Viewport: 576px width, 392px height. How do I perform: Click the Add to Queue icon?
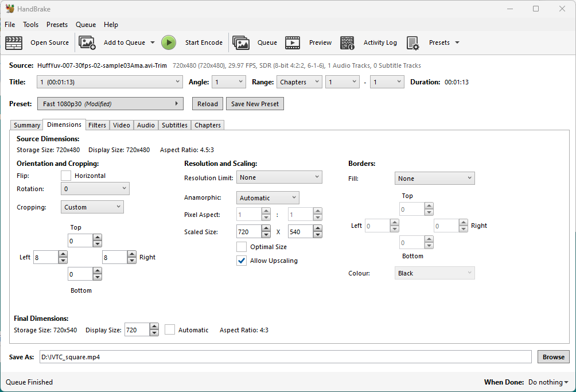pyautogui.click(x=87, y=42)
